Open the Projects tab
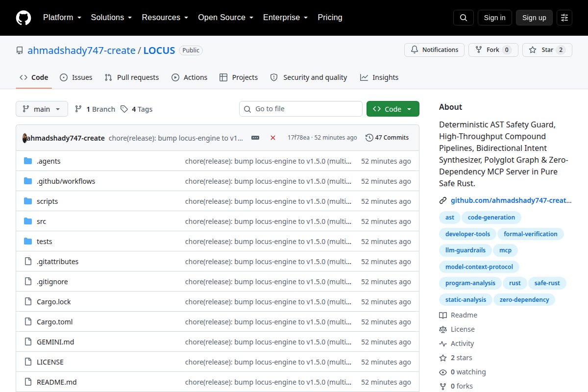 (x=239, y=77)
